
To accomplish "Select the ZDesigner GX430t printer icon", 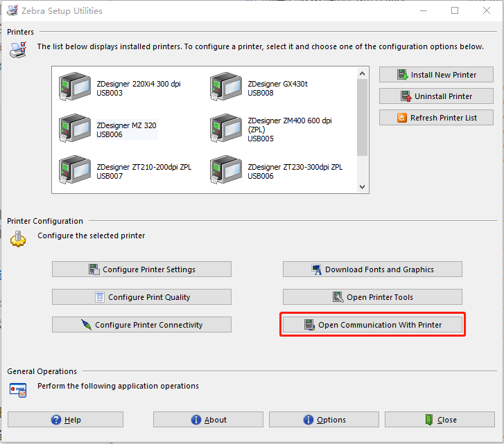I will coord(225,87).
